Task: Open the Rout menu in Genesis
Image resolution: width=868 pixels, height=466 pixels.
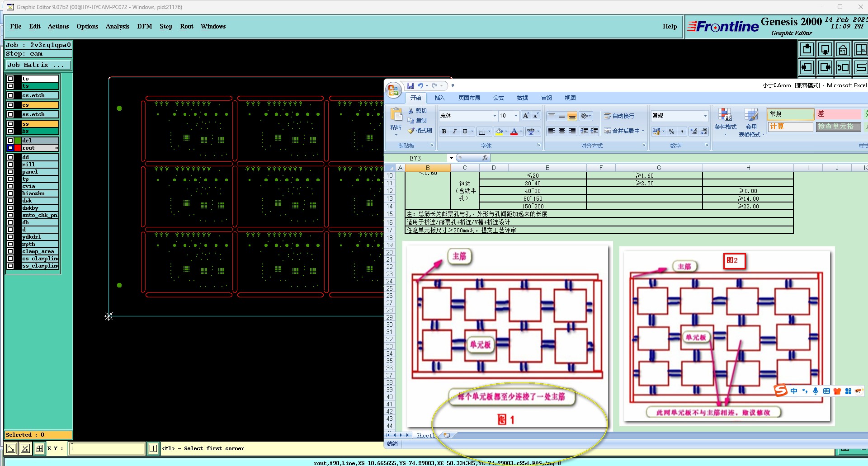Action: click(187, 26)
